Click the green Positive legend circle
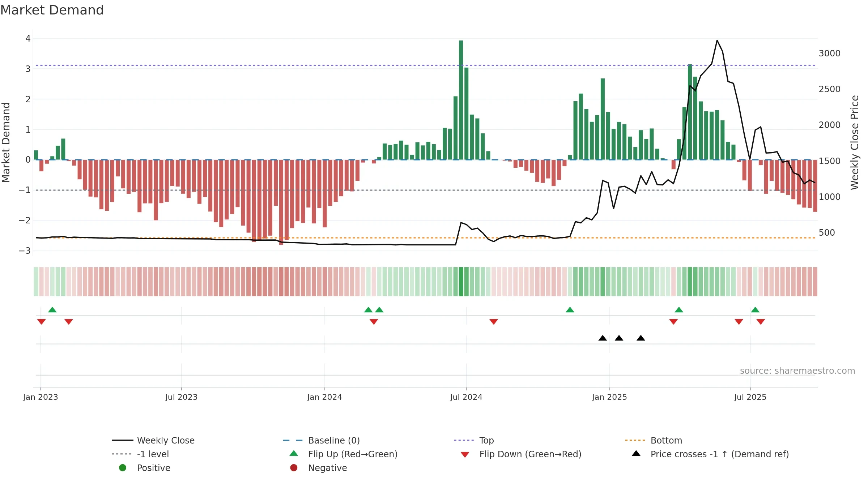The image size is (868, 488). (x=123, y=468)
